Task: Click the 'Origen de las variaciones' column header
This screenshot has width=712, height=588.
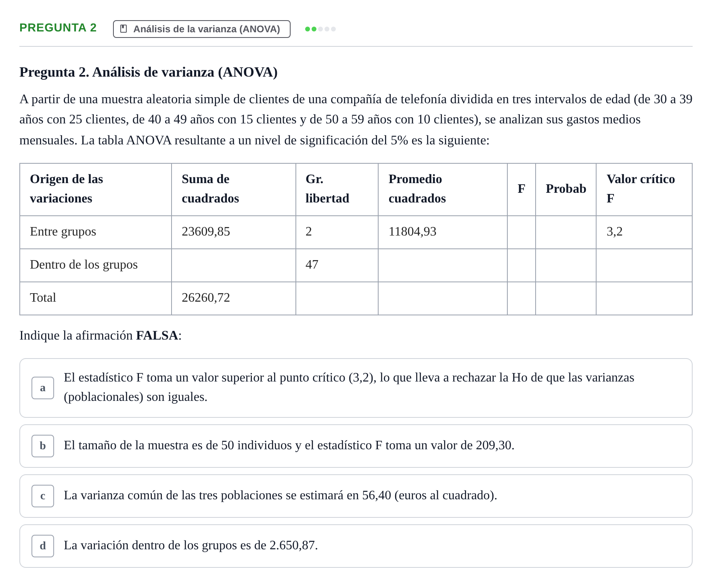Action: 96,190
